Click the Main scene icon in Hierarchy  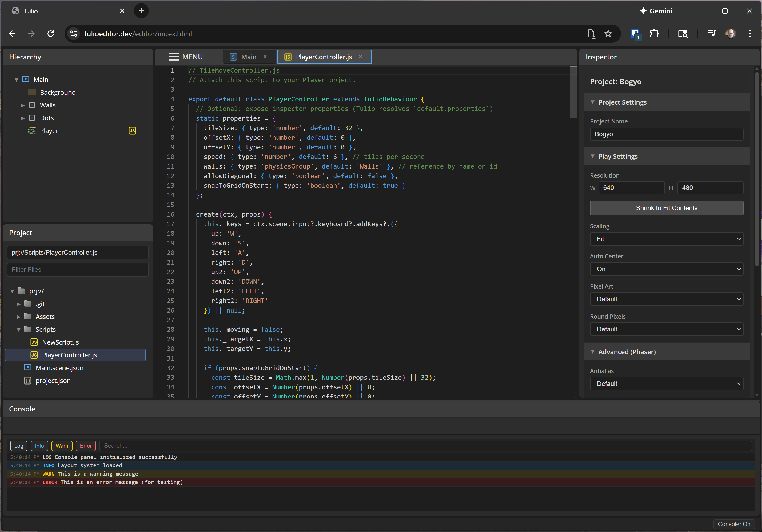tap(26, 79)
